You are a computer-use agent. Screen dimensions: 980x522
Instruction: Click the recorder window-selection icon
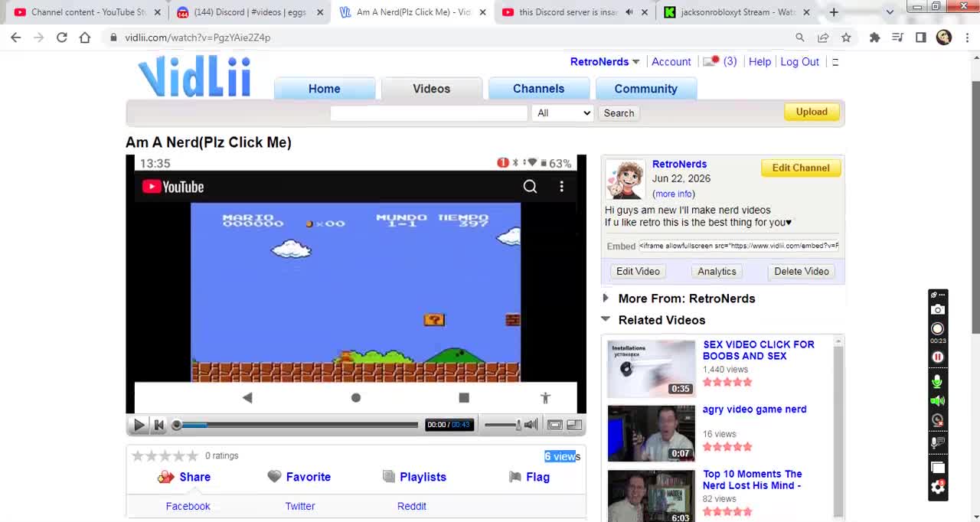coord(938,468)
